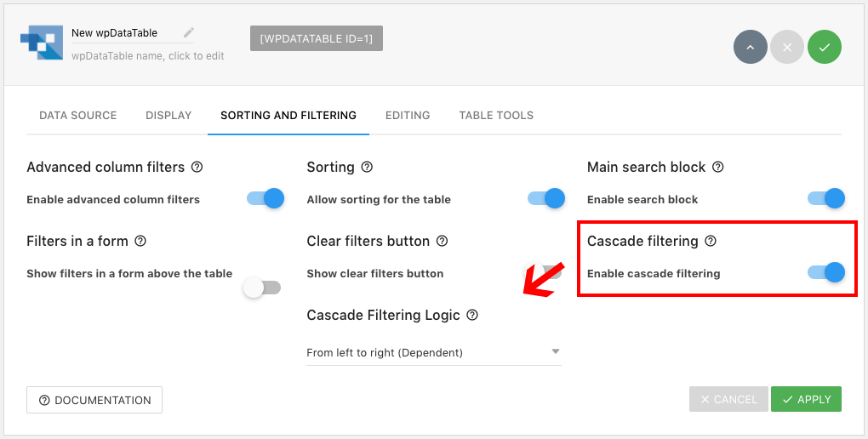Open help icon next to Sorting heading
This screenshot has height=439, width=868.
pyautogui.click(x=367, y=167)
